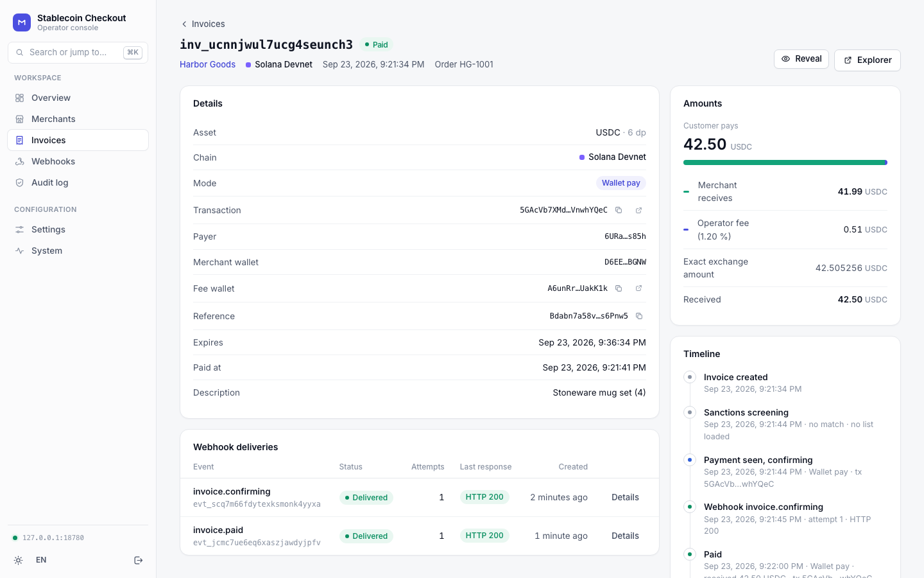Go to the Audit log menu item
Screen dimensions: 924x578
(78, 182)
